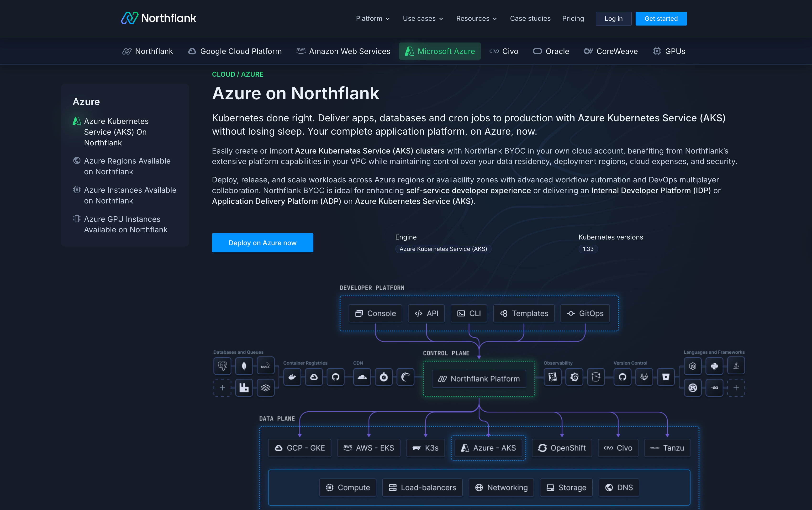Click the PostgreSQL database icon

tap(222, 366)
